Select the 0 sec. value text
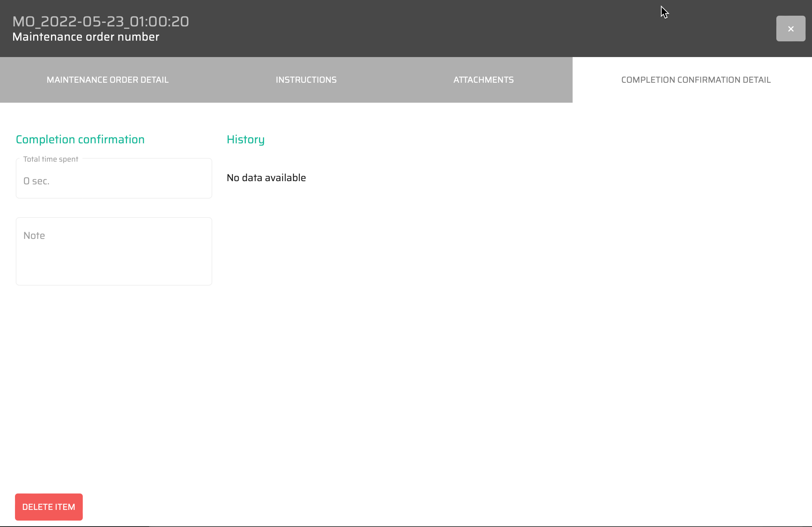This screenshot has width=812, height=527. coord(36,181)
